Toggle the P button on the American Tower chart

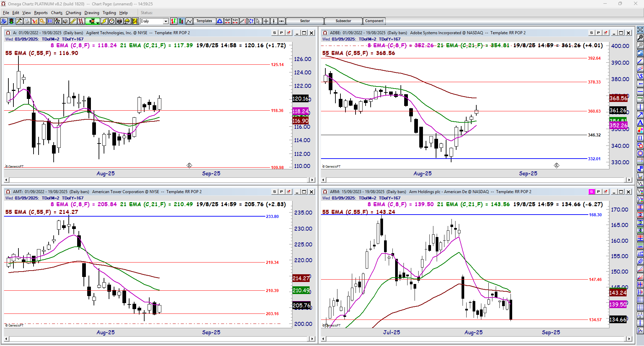coord(282,192)
